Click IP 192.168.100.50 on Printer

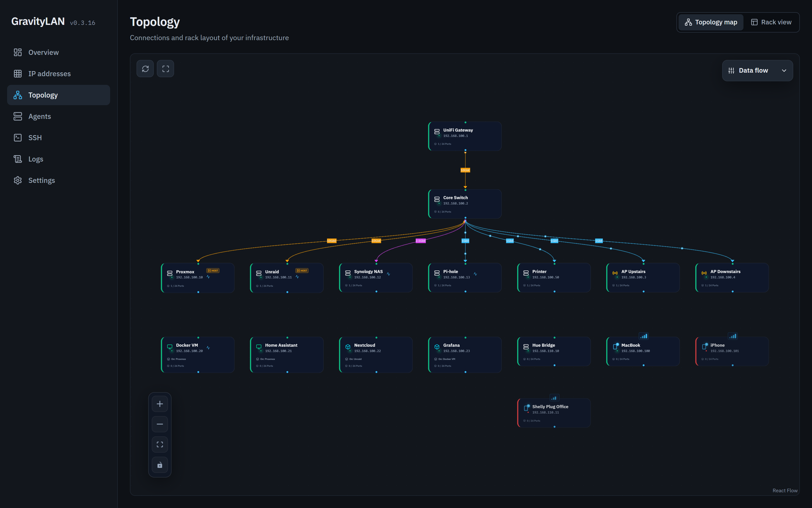546,277
